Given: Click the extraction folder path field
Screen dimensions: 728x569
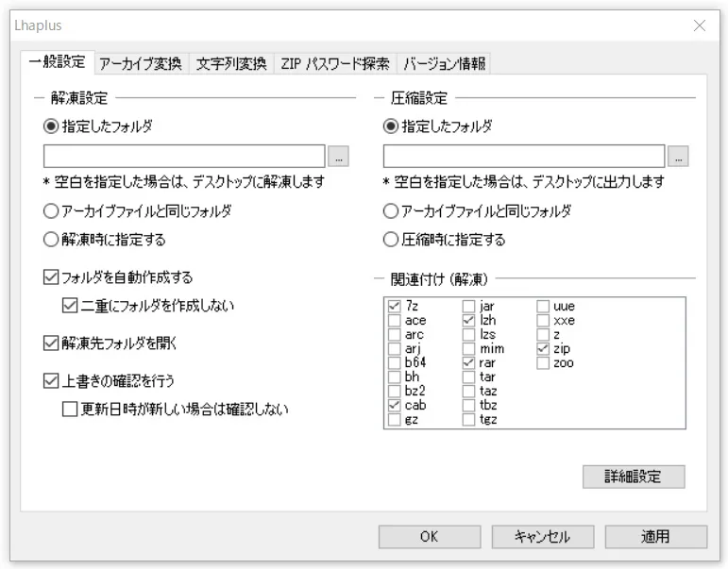Looking at the screenshot, I should (184, 156).
